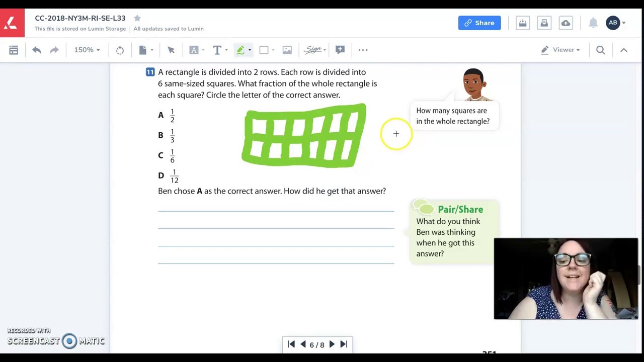The image size is (644, 362).
Task: Click the page number field 6 / 8
Action: click(317, 344)
